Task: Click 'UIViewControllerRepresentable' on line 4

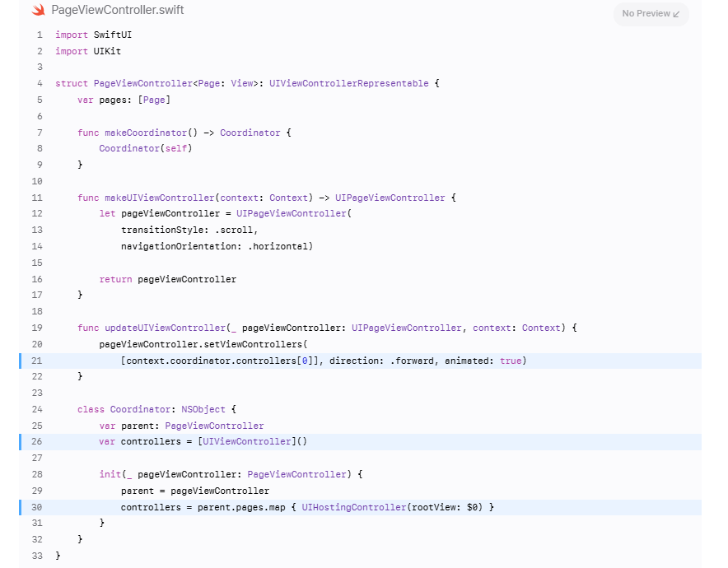Action: (348, 83)
